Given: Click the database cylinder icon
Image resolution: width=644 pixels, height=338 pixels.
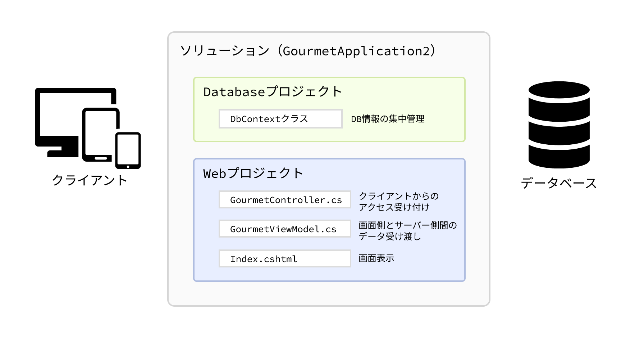Looking at the screenshot, I should [x=559, y=125].
